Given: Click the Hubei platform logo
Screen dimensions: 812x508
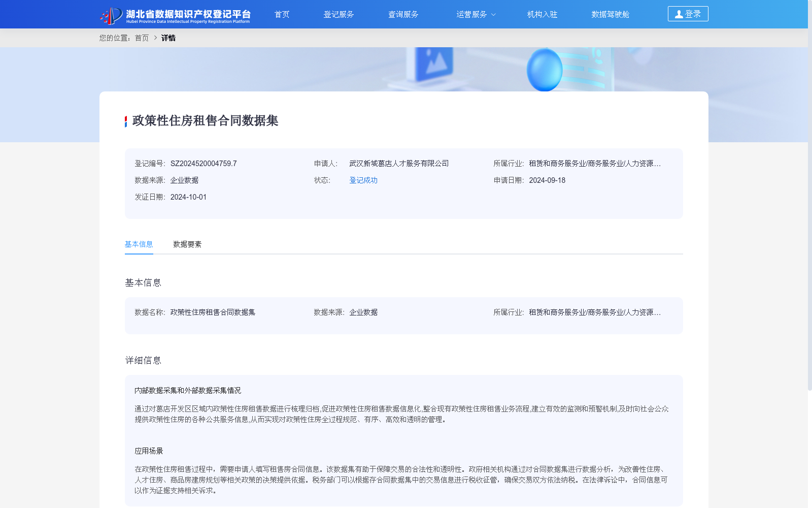Looking at the screenshot, I should pos(175,15).
